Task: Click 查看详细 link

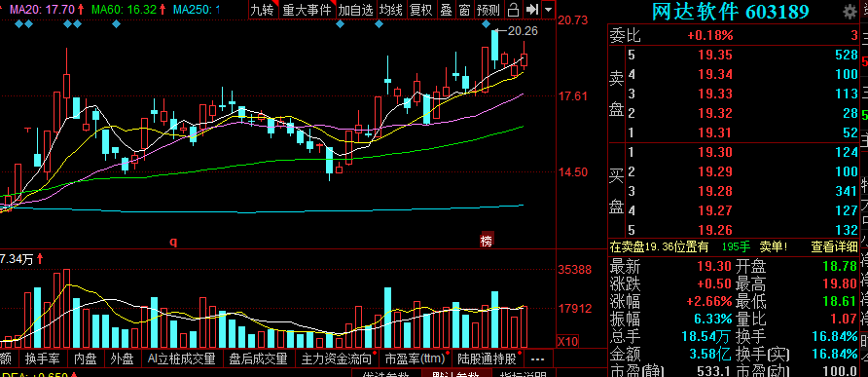Action: (x=834, y=246)
